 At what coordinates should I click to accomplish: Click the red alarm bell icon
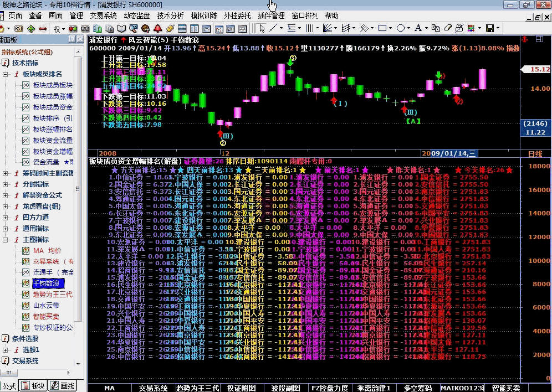158,28
